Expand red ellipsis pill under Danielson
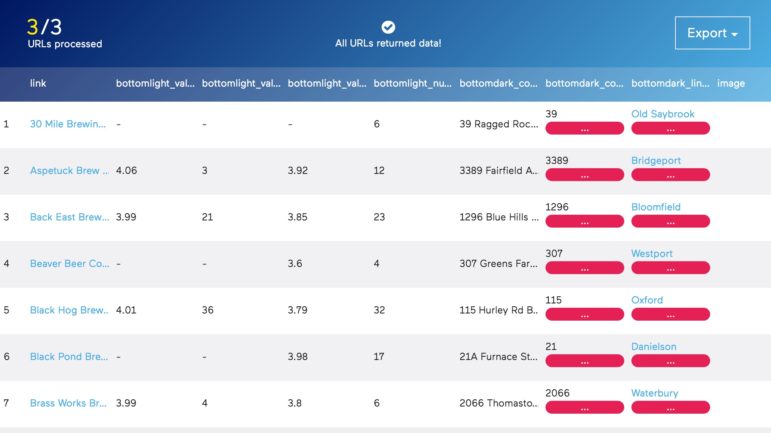This screenshot has width=771, height=433. 671,361
